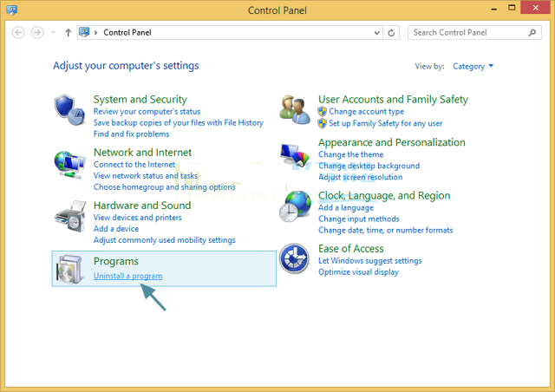Image resolution: width=555 pixels, height=392 pixels.
Task: Maximize the Control Panel window
Action: pos(512,8)
